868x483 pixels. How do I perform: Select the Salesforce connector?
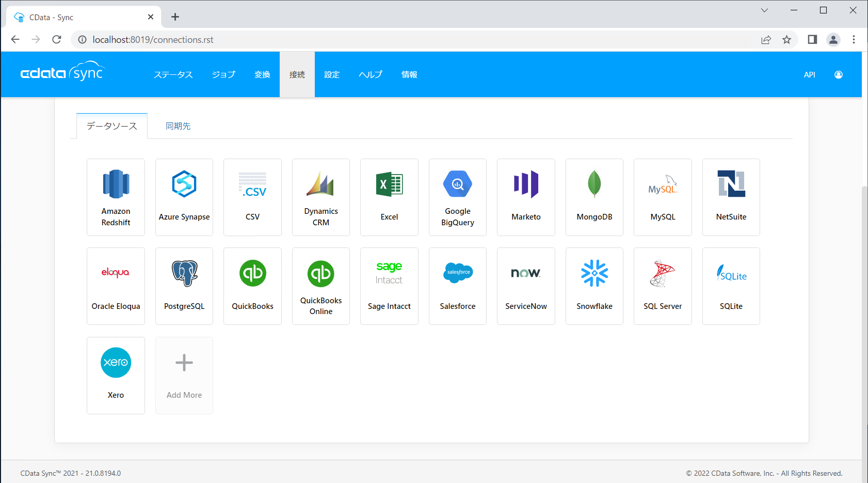point(458,286)
